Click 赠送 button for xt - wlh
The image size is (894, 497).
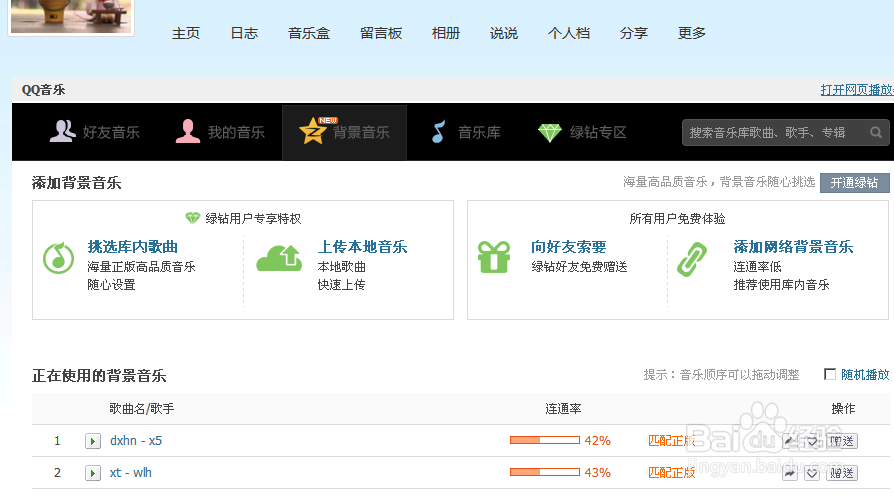click(x=842, y=473)
